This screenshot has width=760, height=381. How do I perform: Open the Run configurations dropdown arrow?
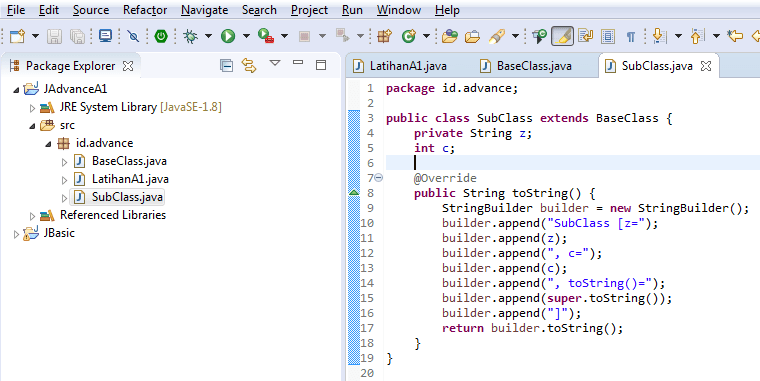[246, 36]
